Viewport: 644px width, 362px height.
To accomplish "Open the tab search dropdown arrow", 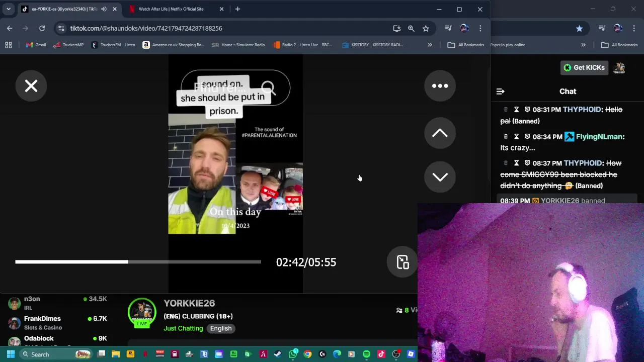I will pos(9,9).
